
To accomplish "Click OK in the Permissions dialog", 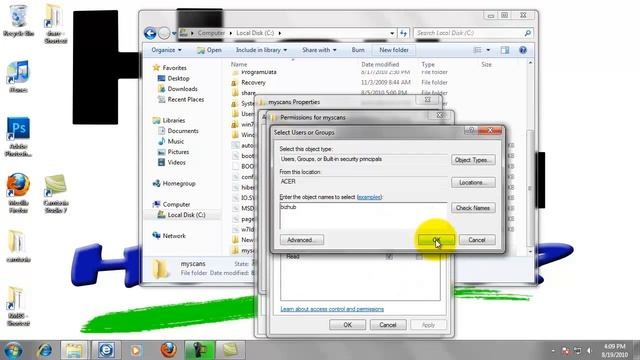I will click(347, 325).
